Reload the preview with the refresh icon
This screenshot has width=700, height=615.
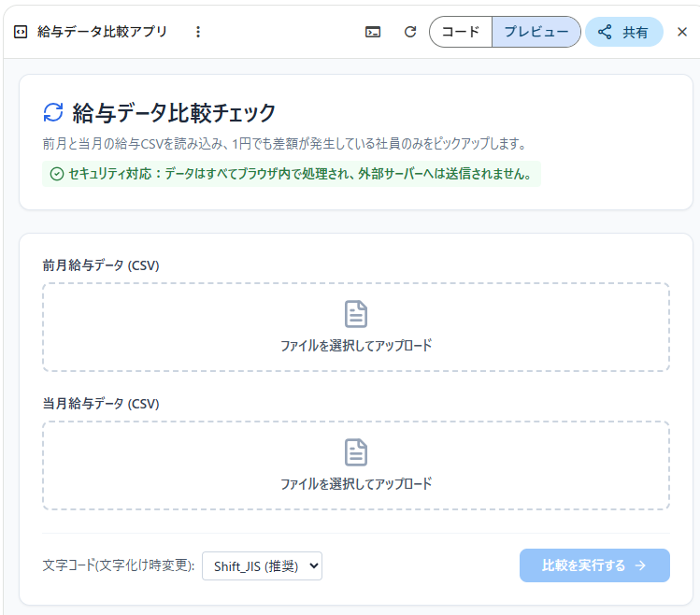[x=409, y=32]
